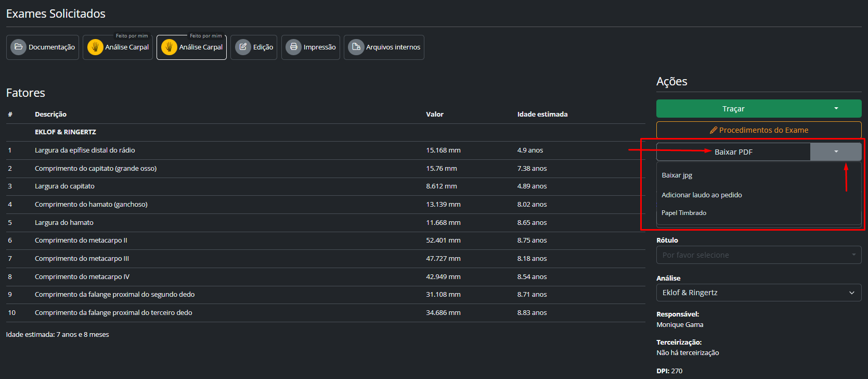The width and height of the screenshot is (868, 379).
Task: Click 'Idade estimada: 7 anos e 8 meses'
Action: point(57,335)
